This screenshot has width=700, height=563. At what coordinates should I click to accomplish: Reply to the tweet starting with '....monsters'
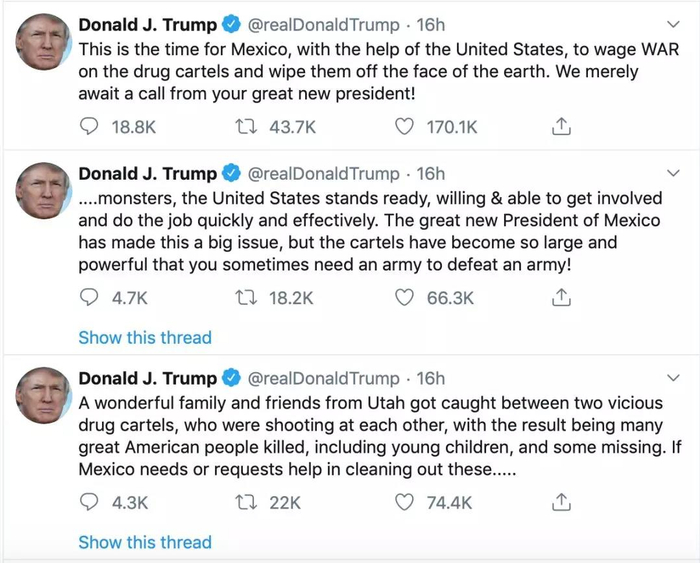click(x=89, y=298)
